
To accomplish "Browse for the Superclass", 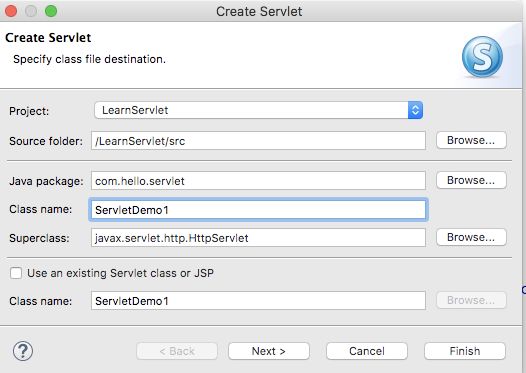I will pyautogui.click(x=471, y=237).
